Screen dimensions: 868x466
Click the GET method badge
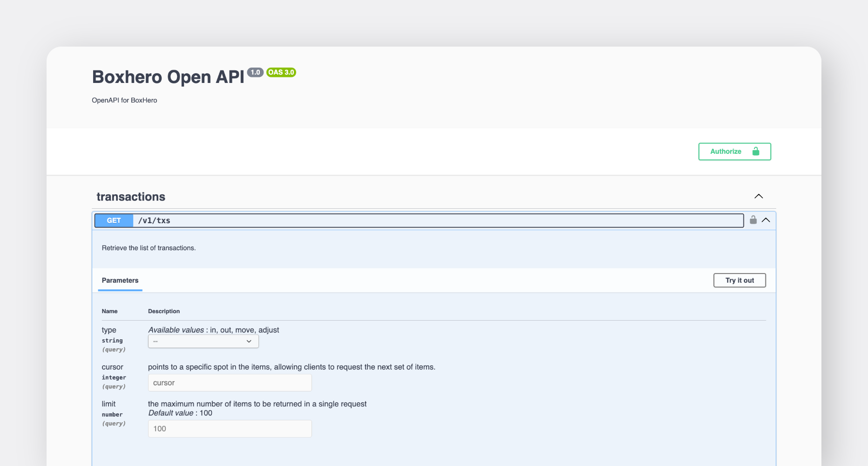pos(113,220)
